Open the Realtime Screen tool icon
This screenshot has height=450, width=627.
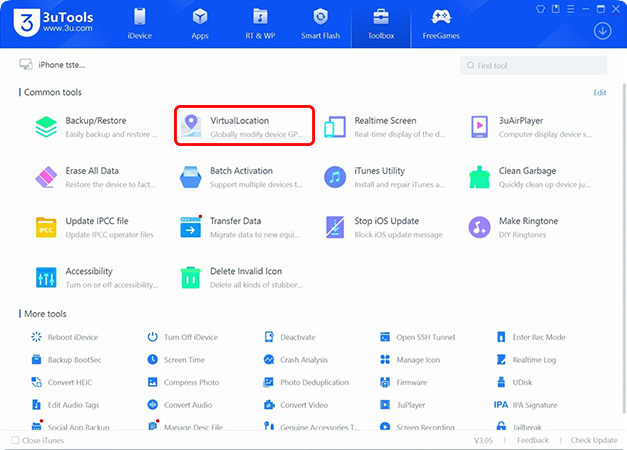coord(335,127)
